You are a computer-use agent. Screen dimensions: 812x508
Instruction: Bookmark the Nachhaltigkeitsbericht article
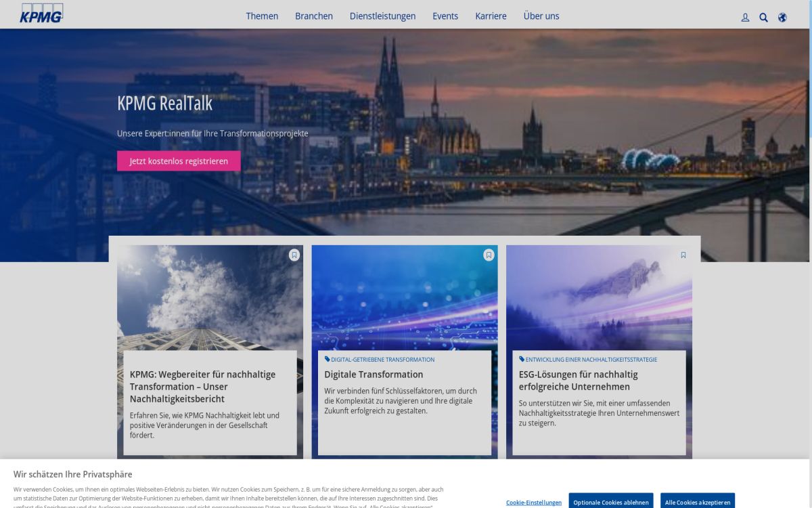(x=294, y=255)
